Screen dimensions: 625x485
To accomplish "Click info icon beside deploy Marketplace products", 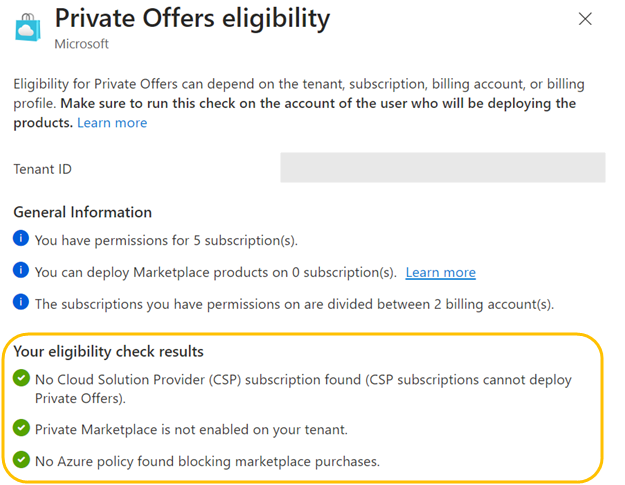I will click(21, 271).
